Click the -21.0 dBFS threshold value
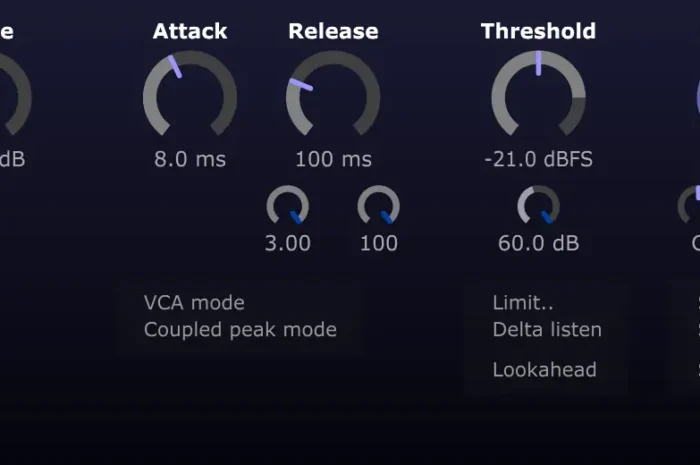This screenshot has width=700, height=465. (x=538, y=158)
